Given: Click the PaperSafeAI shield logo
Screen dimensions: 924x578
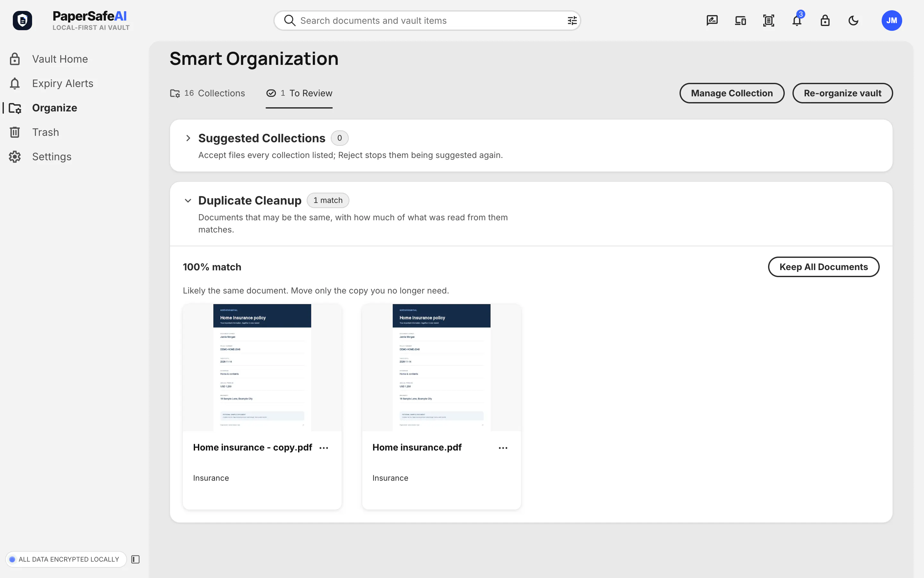Looking at the screenshot, I should click(x=22, y=20).
